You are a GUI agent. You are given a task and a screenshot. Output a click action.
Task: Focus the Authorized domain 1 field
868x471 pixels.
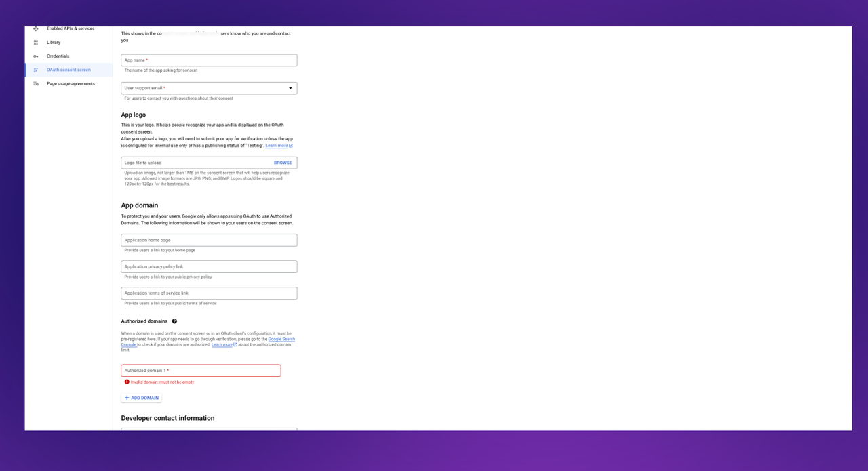coord(201,371)
